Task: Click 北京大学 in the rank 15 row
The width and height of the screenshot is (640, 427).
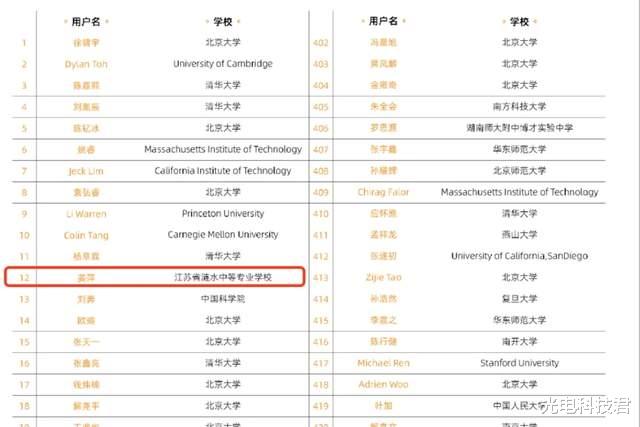Action: [223, 341]
